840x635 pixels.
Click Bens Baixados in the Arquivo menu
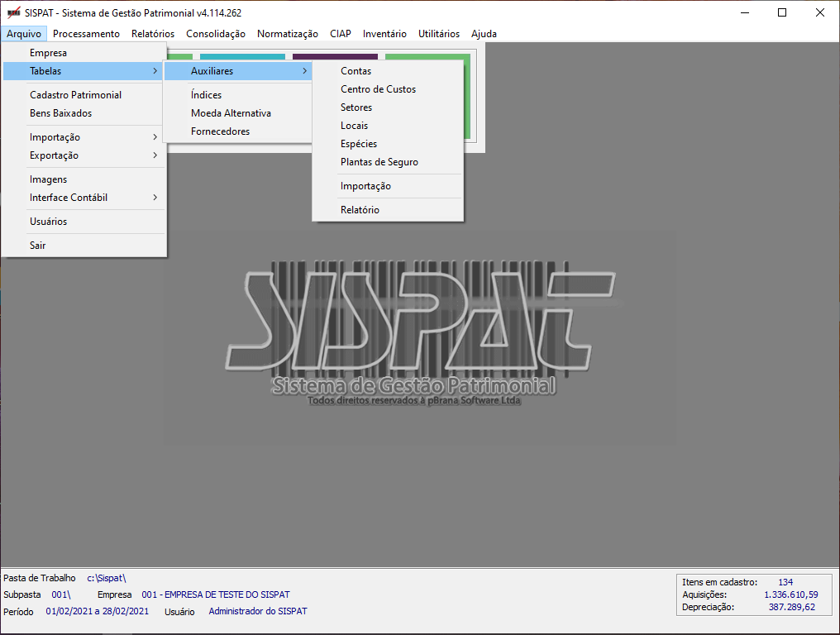point(60,113)
